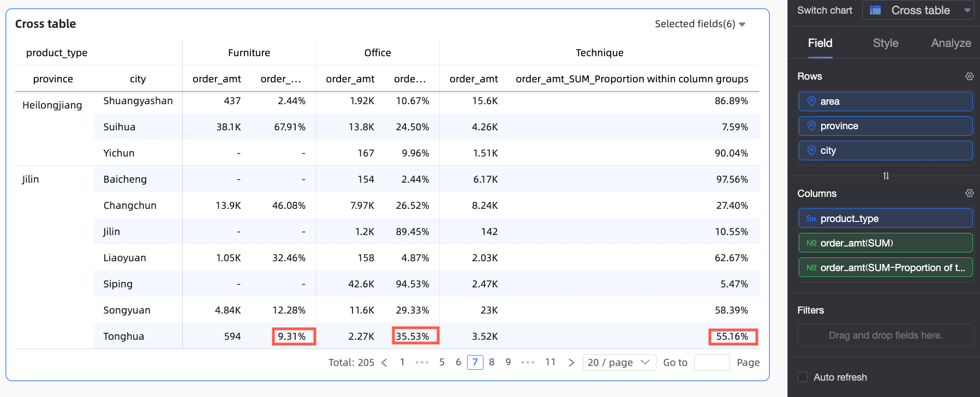The height and width of the screenshot is (397, 980).
Task: Select the order_amt(SUM) column field
Action: pyautogui.click(x=886, y=243)
